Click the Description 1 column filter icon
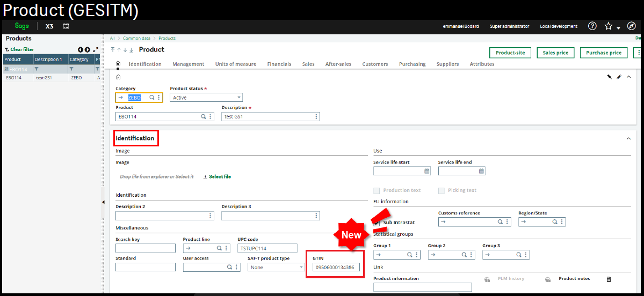 point(37,69)
